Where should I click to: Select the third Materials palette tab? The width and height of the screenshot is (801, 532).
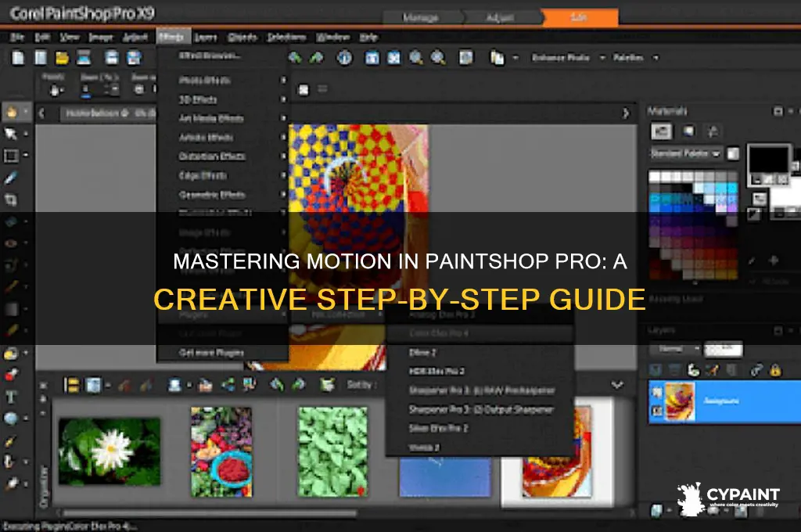pyautogui.click(x=713, y=131)
